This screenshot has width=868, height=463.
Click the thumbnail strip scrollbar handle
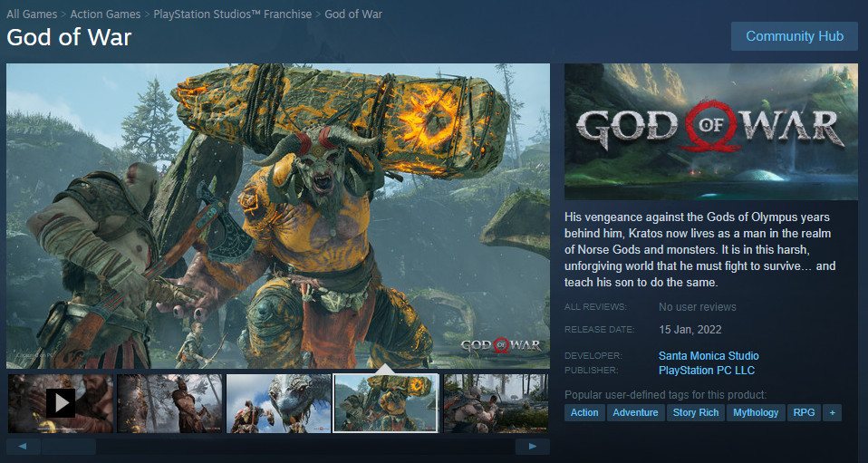coord(69,447)
